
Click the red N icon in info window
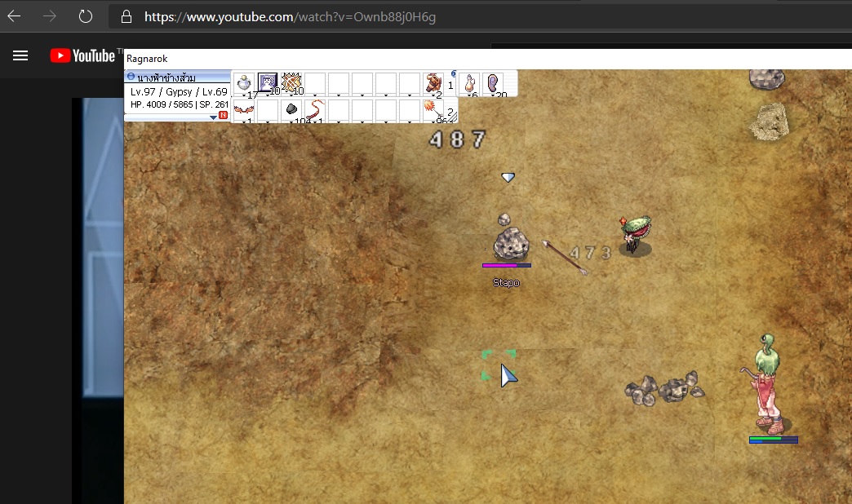223,115
